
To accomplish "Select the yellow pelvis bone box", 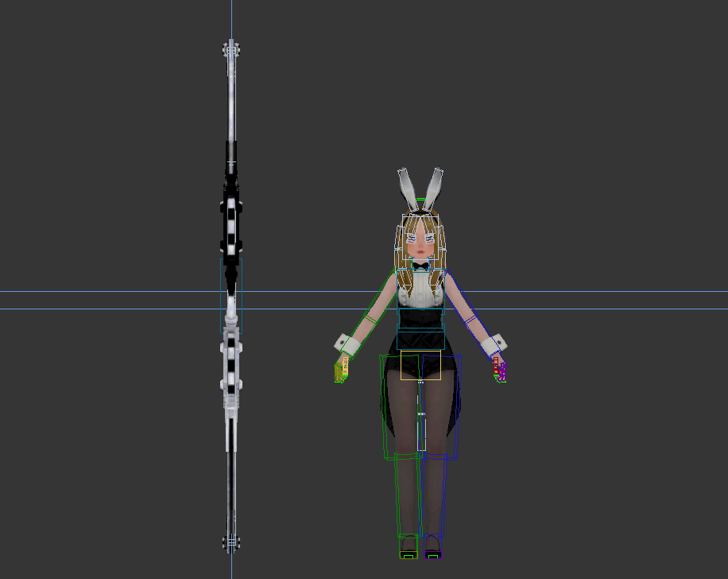I will click(420, 364).
